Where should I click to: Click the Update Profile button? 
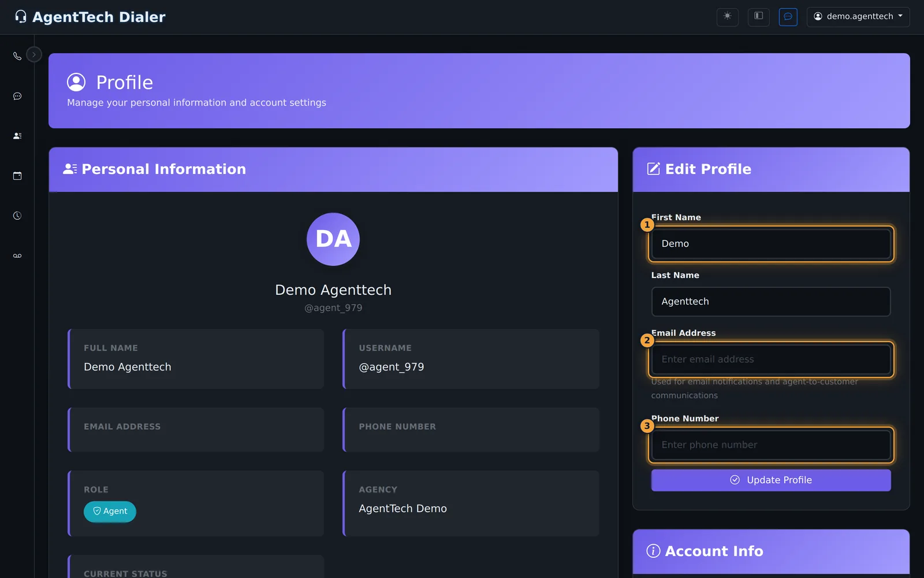pyautogui.click(x=771, y=480)
